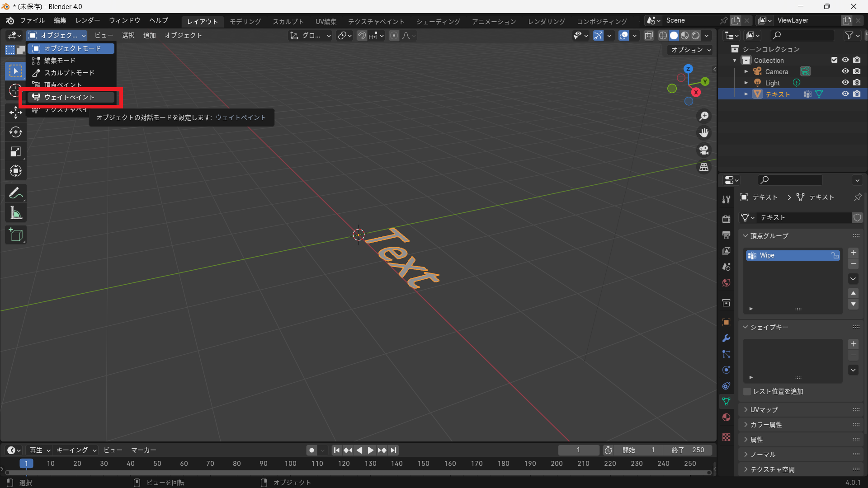
Task: Select the Move tool in toolbar
Action: point(16,112)
